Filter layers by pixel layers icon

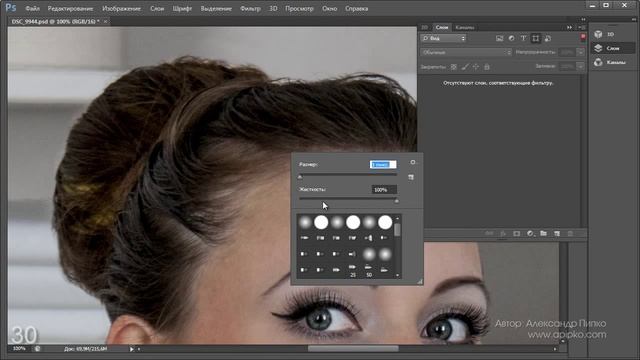coord(499,38)
